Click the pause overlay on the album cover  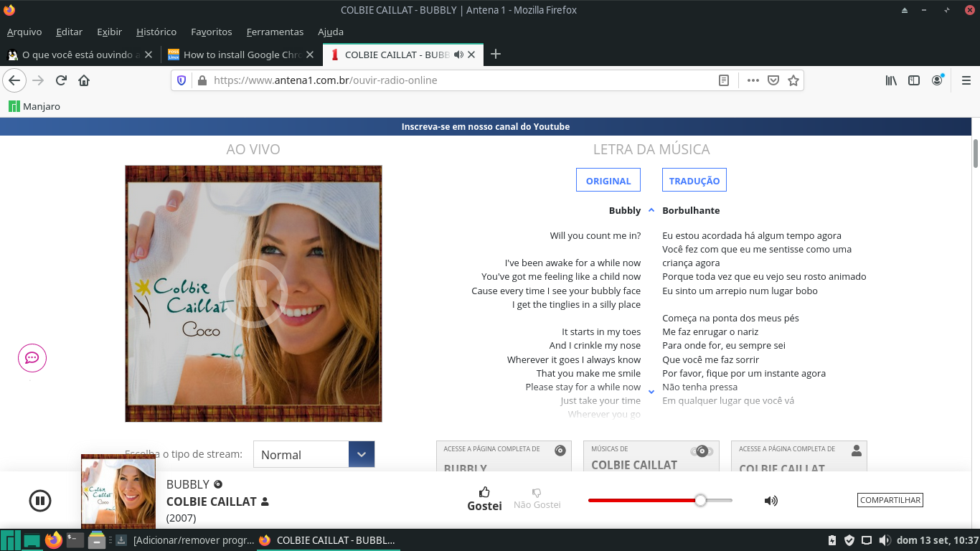(x=253, y=293)
